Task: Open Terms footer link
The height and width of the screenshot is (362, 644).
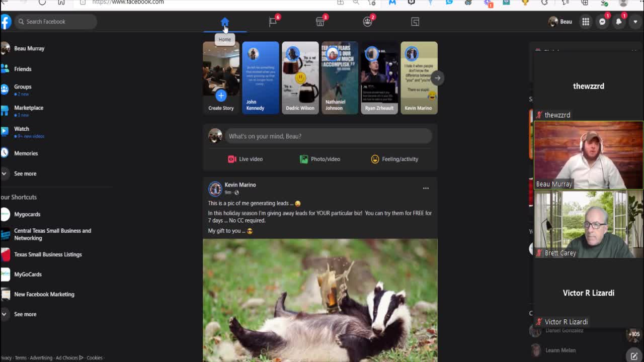Action: click(x=21, y=358)
